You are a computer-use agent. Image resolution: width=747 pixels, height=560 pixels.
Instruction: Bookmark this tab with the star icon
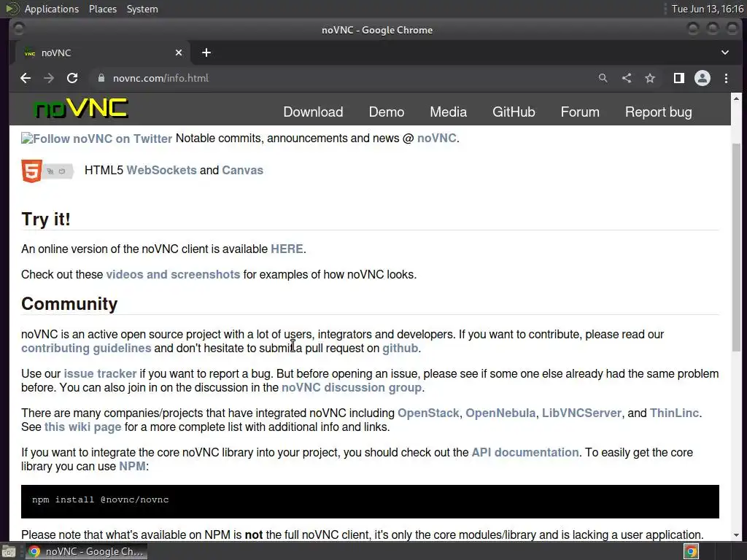pyautogui.click(x=650, y=78)
